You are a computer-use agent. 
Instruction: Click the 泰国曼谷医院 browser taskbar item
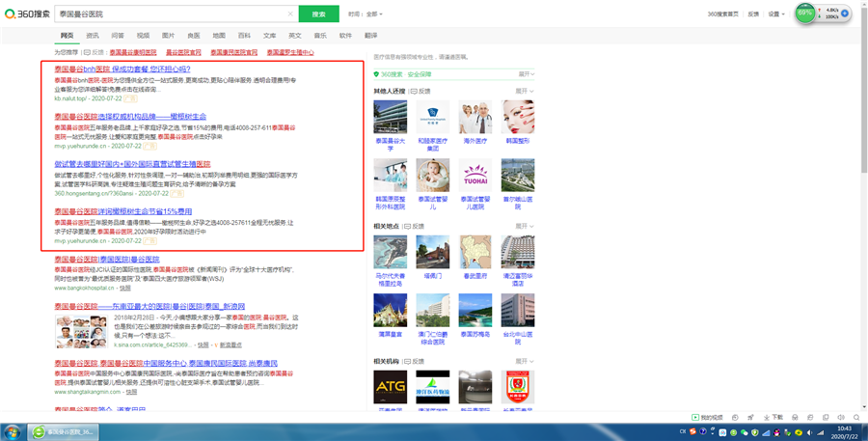pos(63,432)
